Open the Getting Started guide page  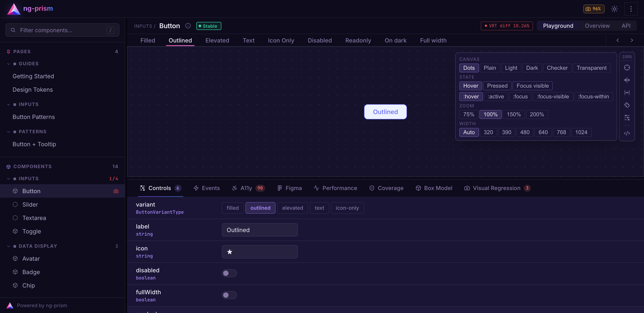click(x=63, y=76)
